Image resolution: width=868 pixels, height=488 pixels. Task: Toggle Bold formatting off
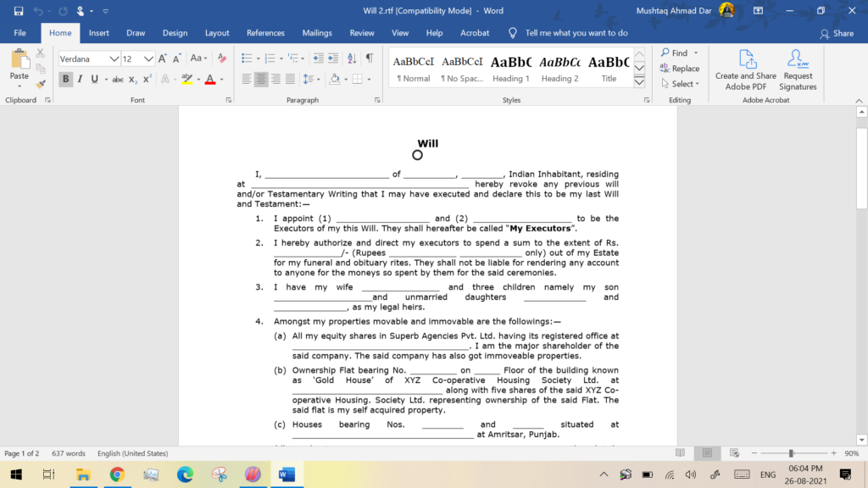[65, 79]
